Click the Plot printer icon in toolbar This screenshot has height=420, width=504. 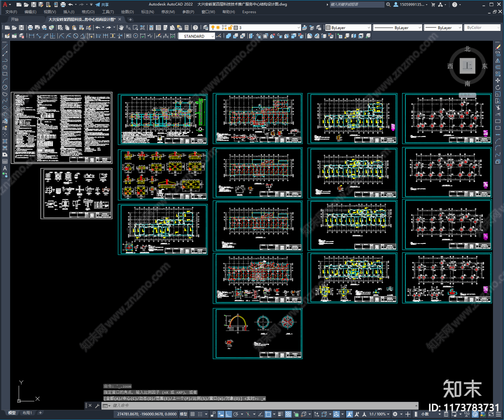[x=30, y=28]
